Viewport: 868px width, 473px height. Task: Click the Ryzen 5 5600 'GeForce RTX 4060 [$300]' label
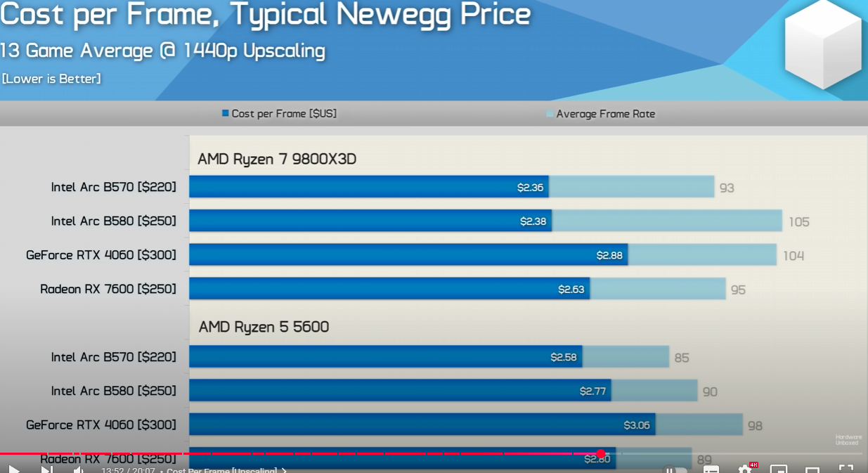pos(101,425)
